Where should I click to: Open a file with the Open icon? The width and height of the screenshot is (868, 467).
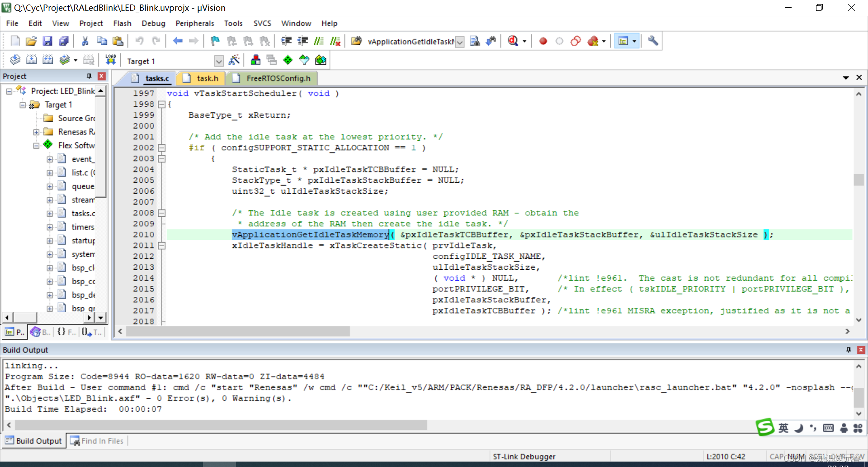coord(31,41)
